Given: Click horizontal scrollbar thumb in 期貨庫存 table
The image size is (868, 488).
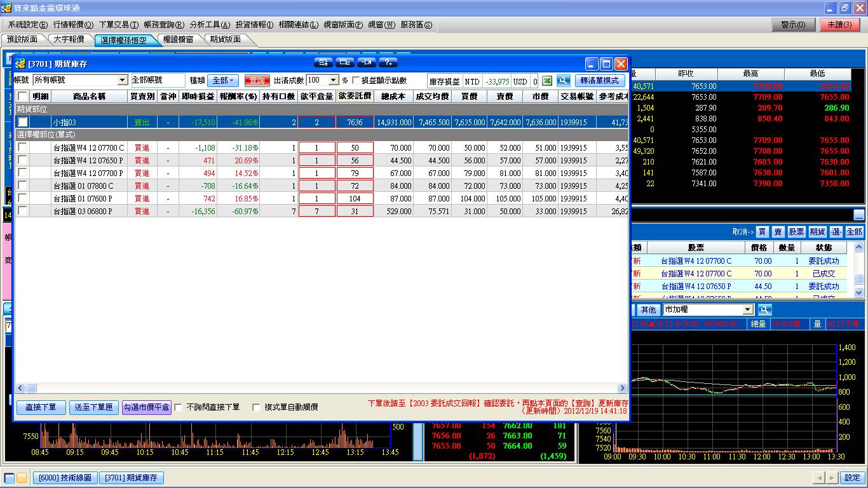Looking at the screenshot, I should pyautogui.click(x=31, y=388).
